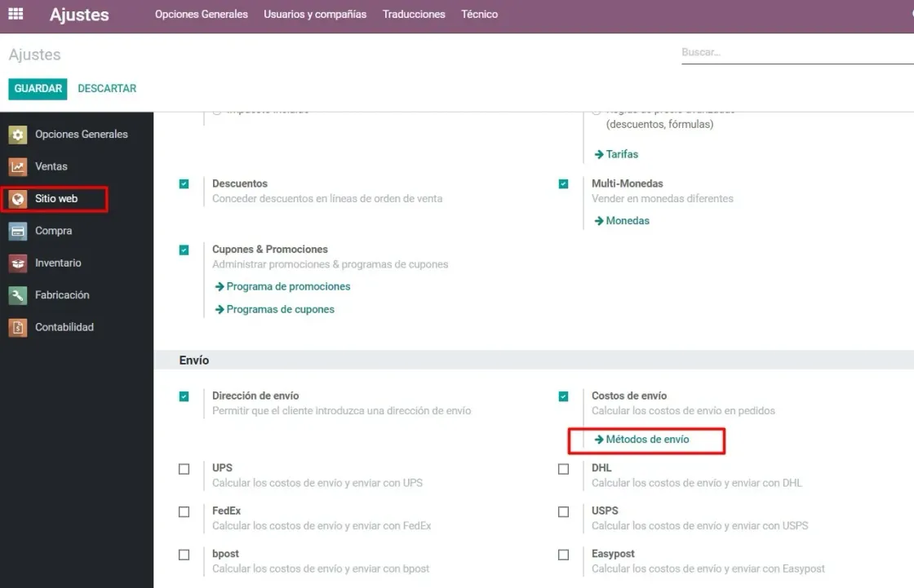This screenshot has height=588, width=914.
Task: Click the DESCARTAR button
Action: tap(107, 89)
